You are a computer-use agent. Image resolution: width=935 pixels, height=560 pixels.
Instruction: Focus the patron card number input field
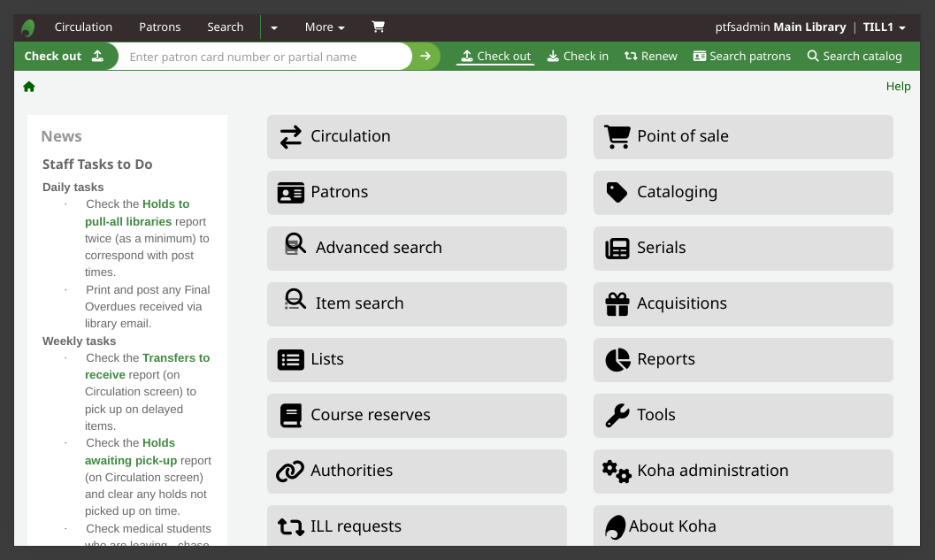(265, 57)
